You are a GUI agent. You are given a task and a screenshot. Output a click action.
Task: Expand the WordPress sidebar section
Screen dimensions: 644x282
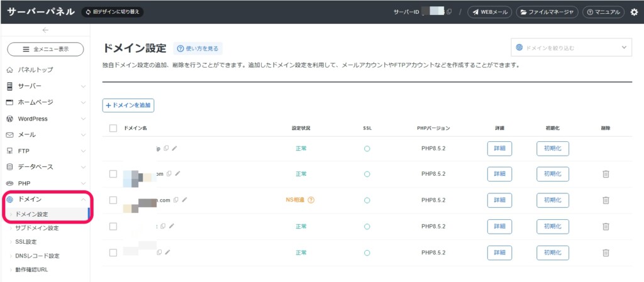tap(45, 119)
